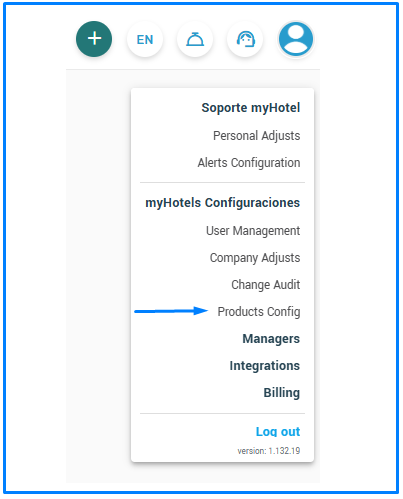Click the version 1.132.19 text

[x=269, y=451]
